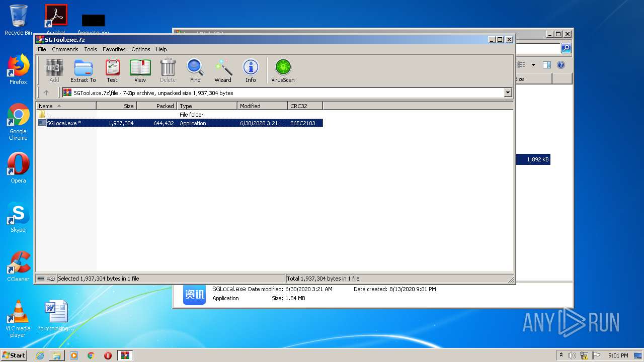Viewport: 644px width, 362px height.
Task: Sort by Modified column header
Action: pos(262,106)
